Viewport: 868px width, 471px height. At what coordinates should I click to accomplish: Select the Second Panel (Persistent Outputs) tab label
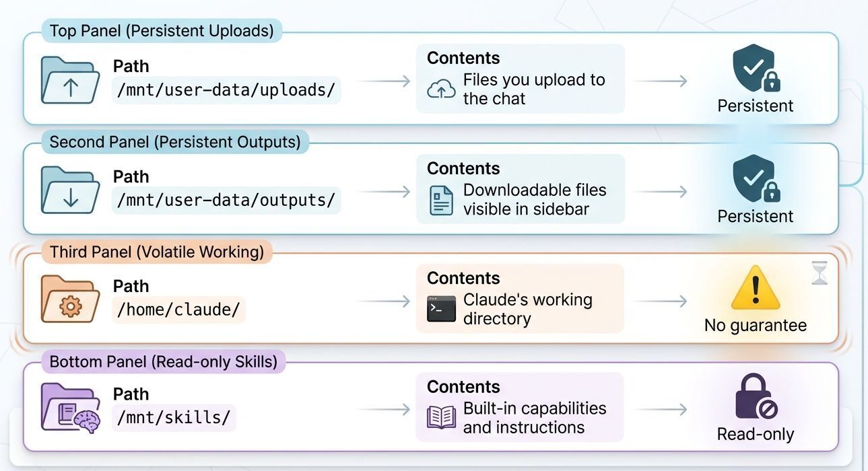175,142
